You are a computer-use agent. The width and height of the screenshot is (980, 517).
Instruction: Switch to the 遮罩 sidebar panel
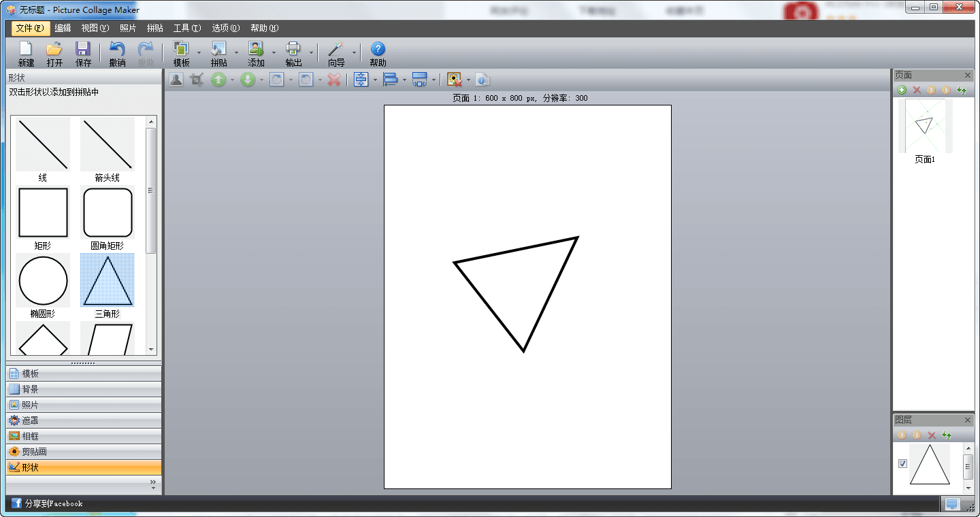pyautogui.click(x=84, y=420)
